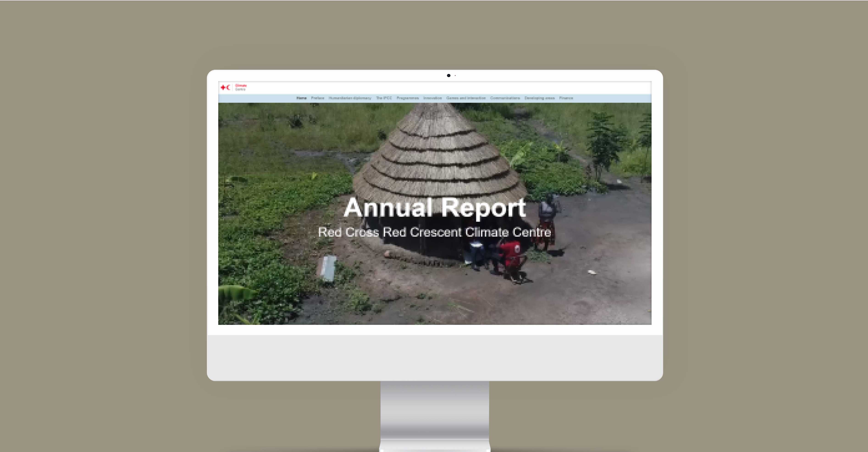Open the Innovation section
The height and width of the screenshot is (452, 868).
click(432, 98)
